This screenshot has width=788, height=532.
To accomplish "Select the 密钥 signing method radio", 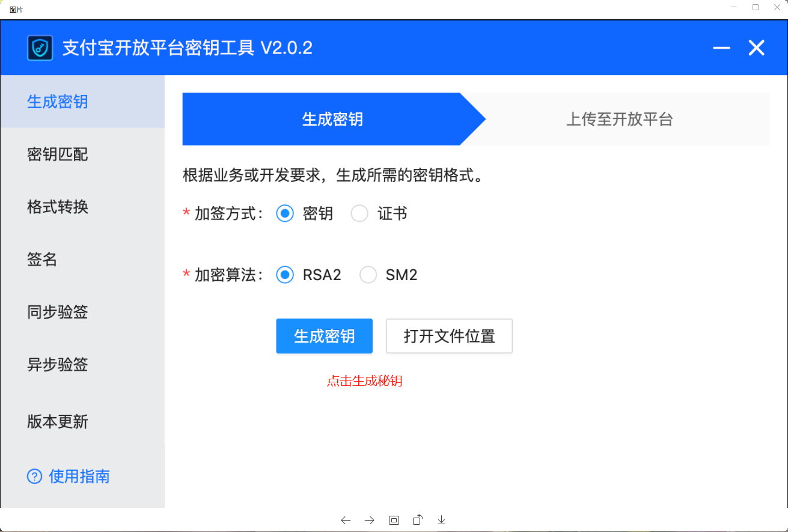I will pyautogui.click(x=285, y=213).
